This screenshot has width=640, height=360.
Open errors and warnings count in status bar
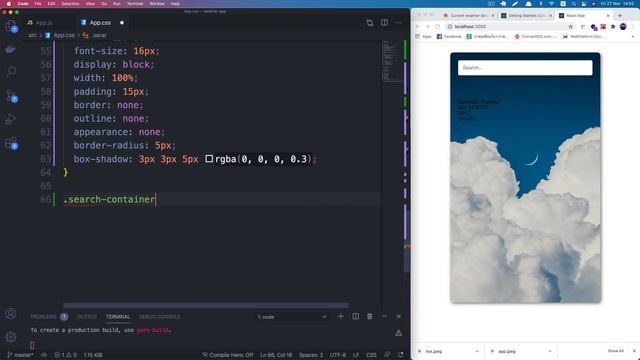click(x=65, y=355)
